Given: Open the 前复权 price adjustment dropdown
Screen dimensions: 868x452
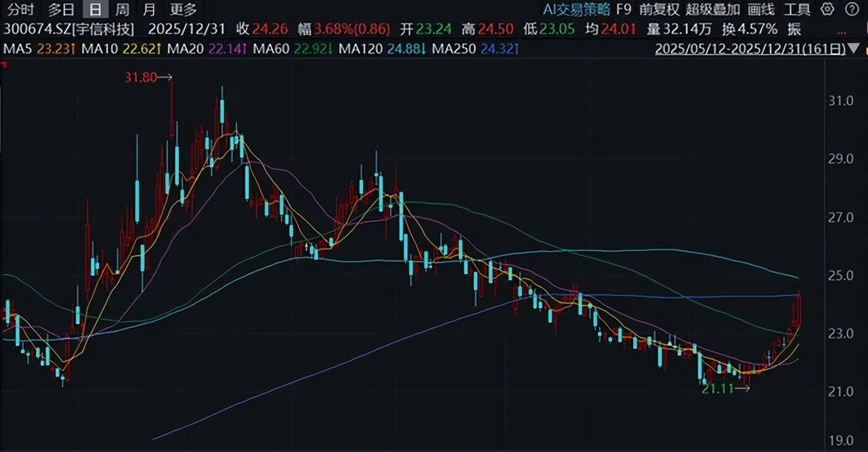Looking at the screenshot, I should pyautogui.click(x=659, y=9).
